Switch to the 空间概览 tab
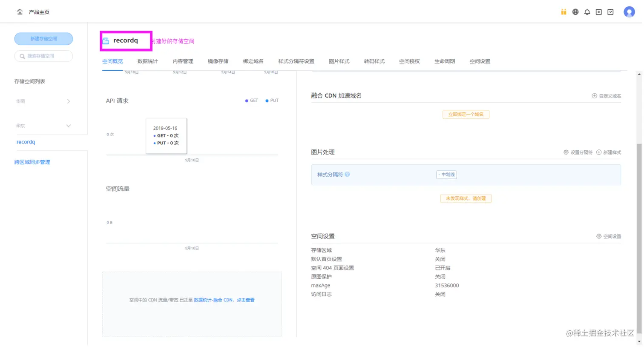Image resolution: width=644 pixels, height=347 pixels. 112,61
